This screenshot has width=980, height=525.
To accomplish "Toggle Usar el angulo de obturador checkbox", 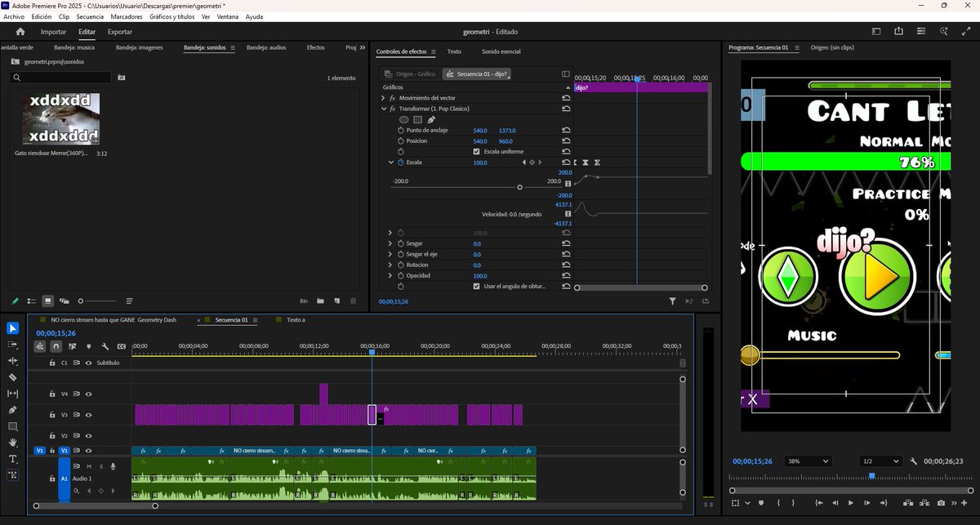I will 477,286.
